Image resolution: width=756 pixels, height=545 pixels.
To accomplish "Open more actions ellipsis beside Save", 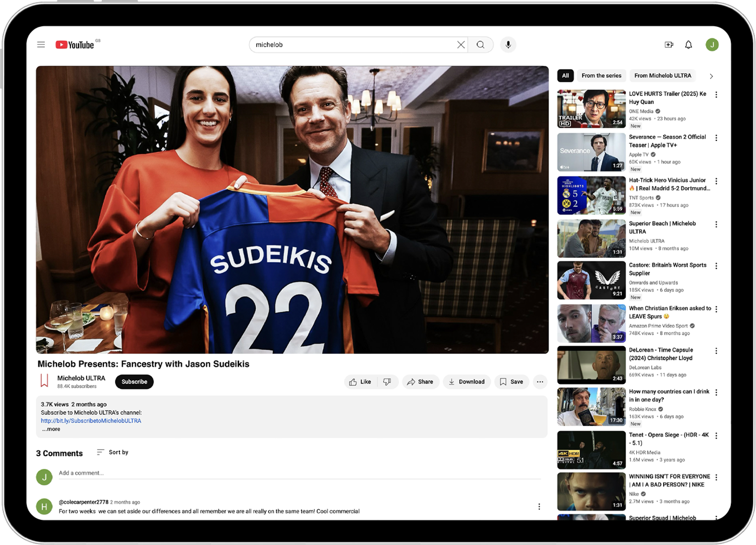I will click(x=540, y=382).
